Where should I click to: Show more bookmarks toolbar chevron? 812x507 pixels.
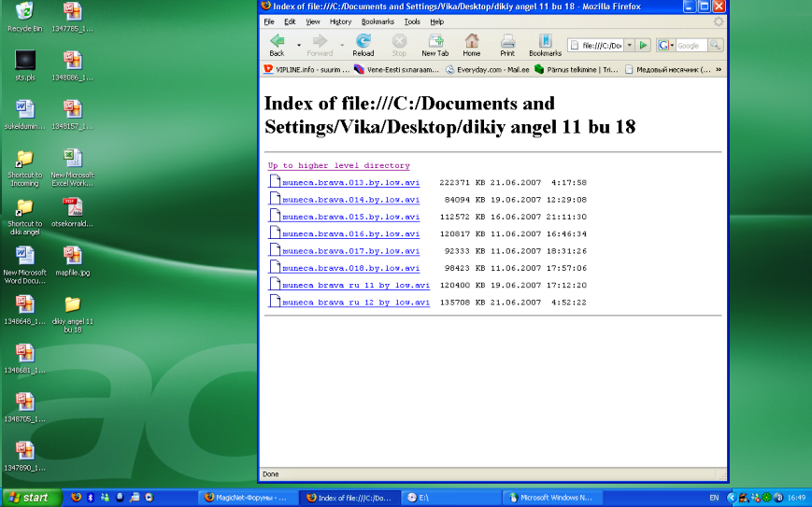(719, 69)
